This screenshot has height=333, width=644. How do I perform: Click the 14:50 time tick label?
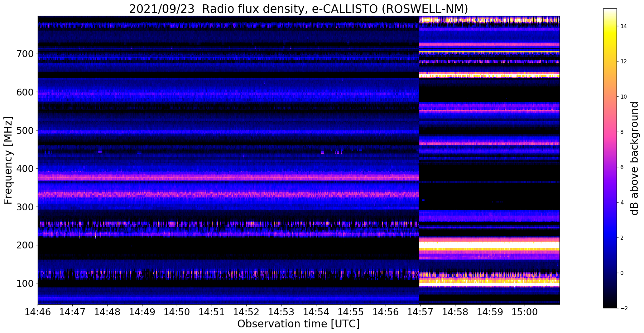point(177,312)
